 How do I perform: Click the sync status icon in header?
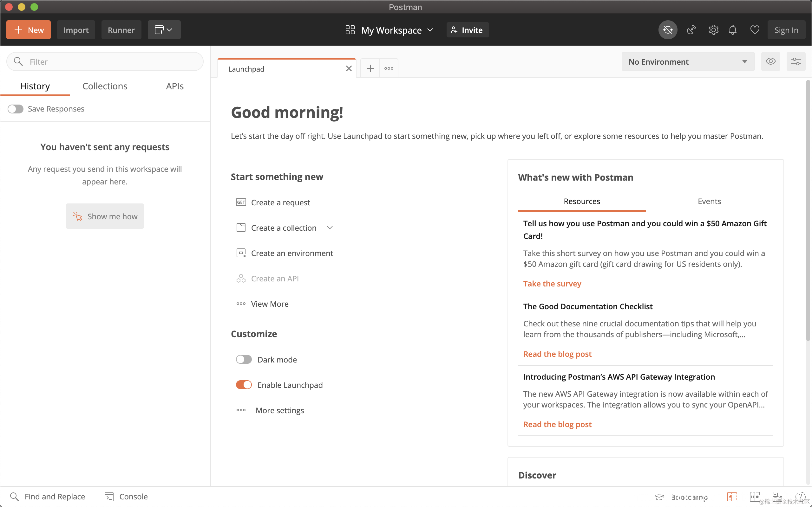pos(667,30)
